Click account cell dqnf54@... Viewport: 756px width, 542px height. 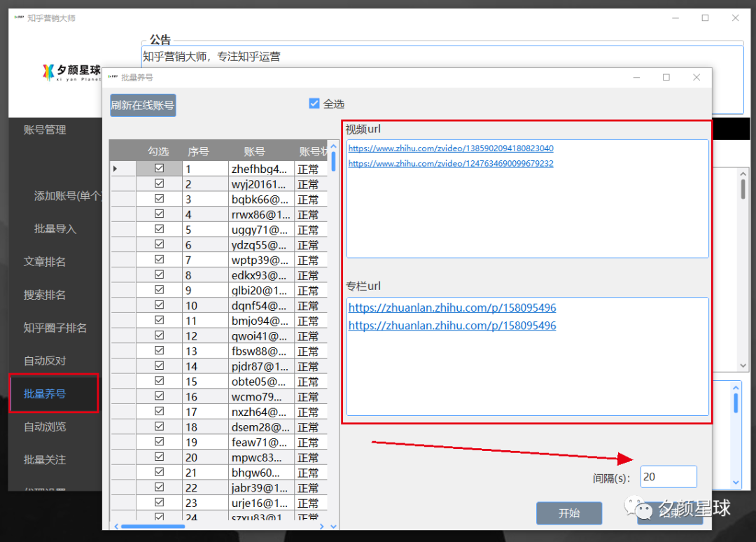[260, 306]
